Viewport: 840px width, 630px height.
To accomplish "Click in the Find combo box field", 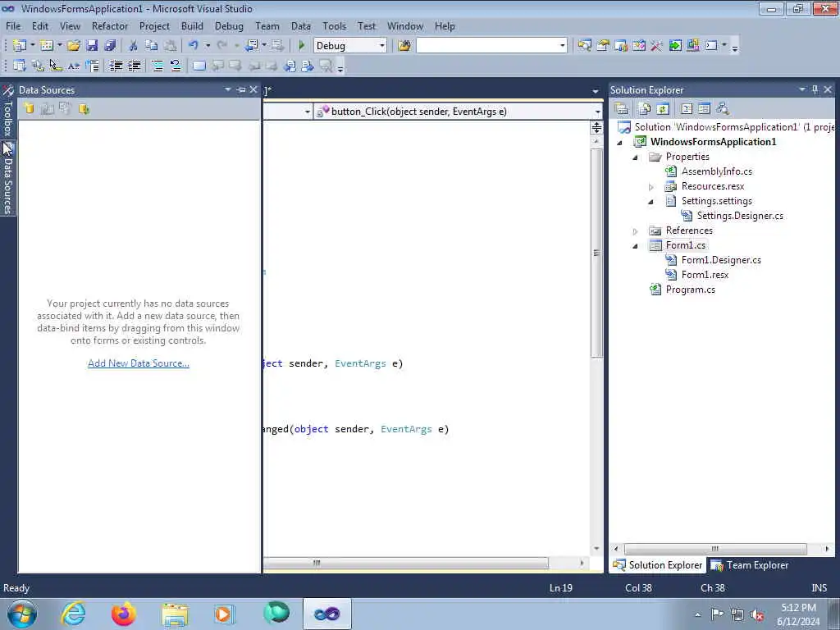I will click(487, 46).
